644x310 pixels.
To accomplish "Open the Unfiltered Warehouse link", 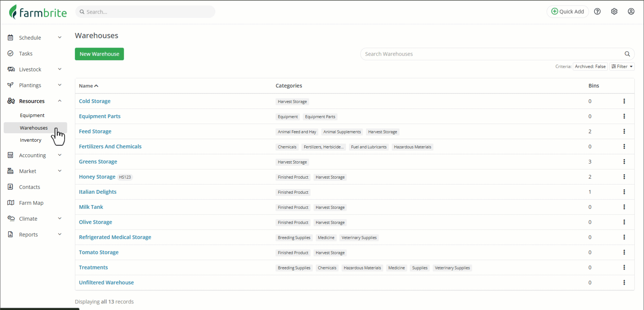I will point(106,283).
